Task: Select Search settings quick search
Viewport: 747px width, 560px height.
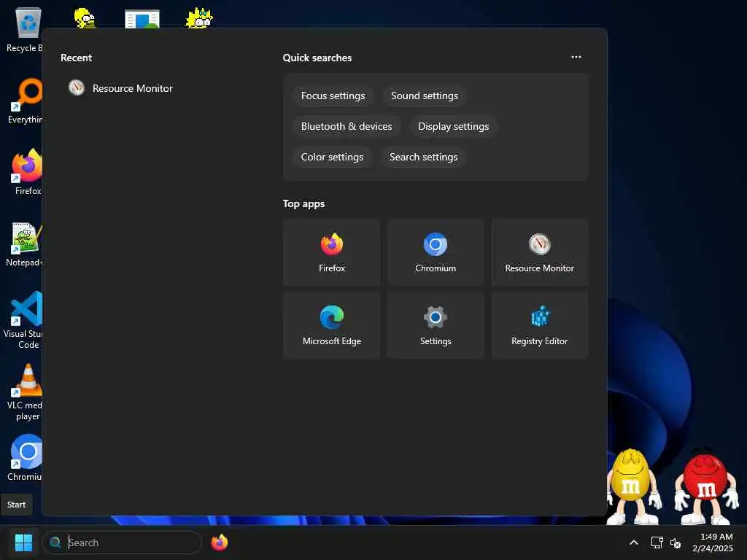Action: (424, 157)
